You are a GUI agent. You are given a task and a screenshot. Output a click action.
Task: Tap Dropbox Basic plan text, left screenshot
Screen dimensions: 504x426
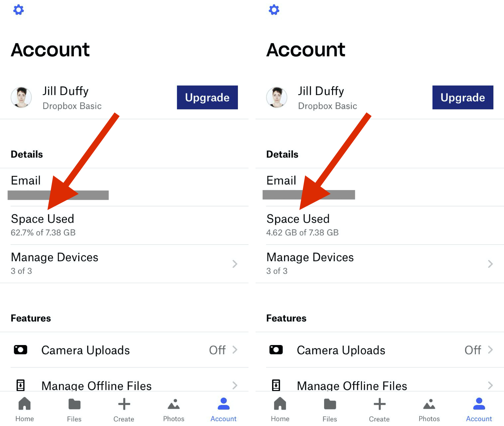[x=72, y=106]
